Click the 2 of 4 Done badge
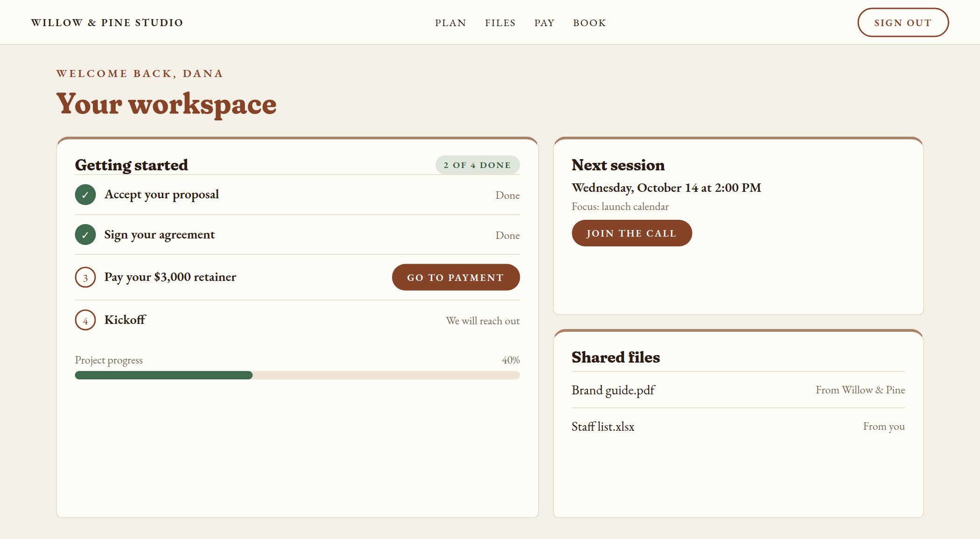This screenshot has height=539, width=980. [x=477, y=165]
